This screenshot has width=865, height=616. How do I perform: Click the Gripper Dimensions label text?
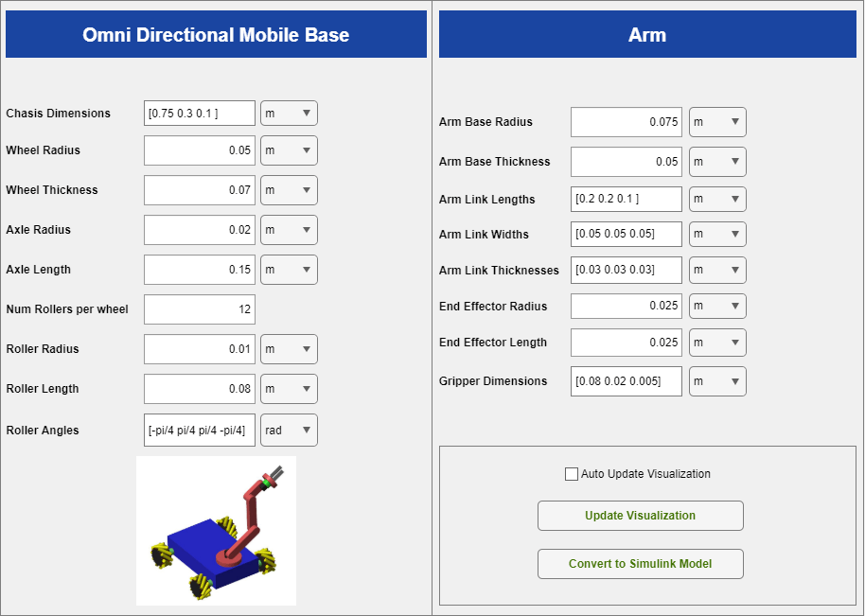[493, 381]
